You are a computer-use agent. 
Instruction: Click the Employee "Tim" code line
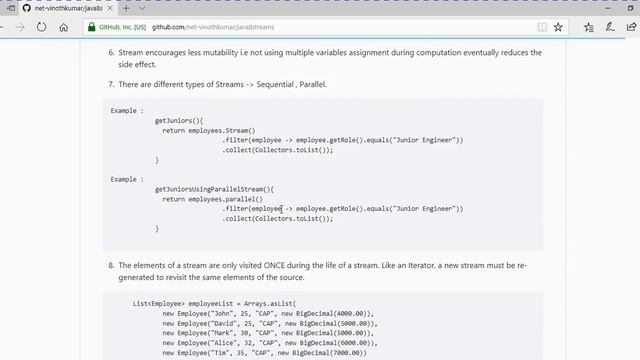(x=264, y=353)
